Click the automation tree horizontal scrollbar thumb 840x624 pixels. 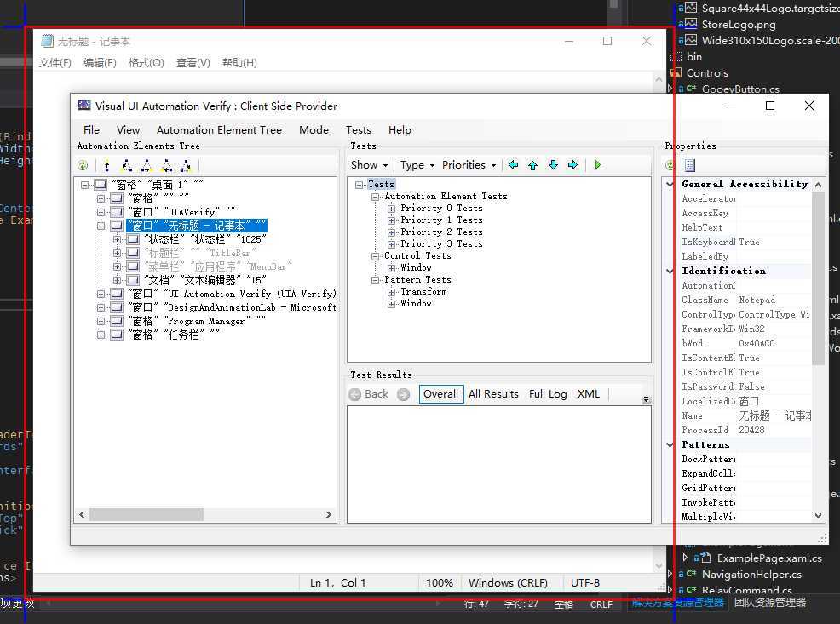(x=147, y=515)
